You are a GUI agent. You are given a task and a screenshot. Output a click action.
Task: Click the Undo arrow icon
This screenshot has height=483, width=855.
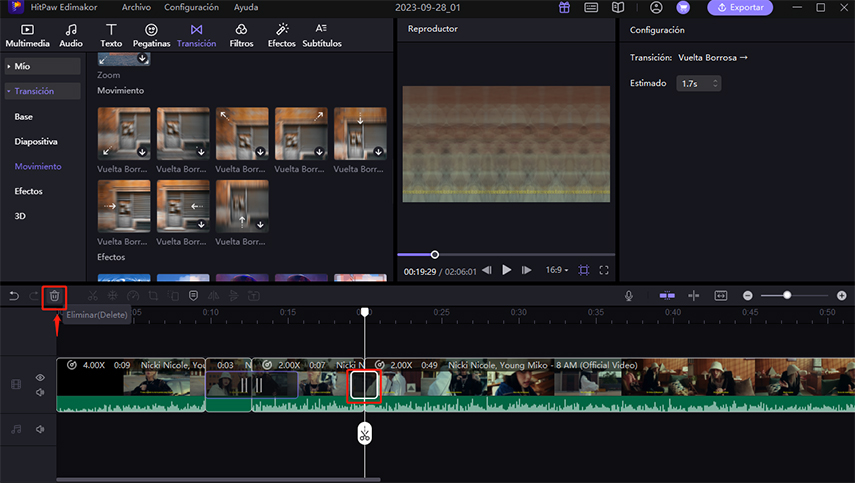click(x=14, y=296)
